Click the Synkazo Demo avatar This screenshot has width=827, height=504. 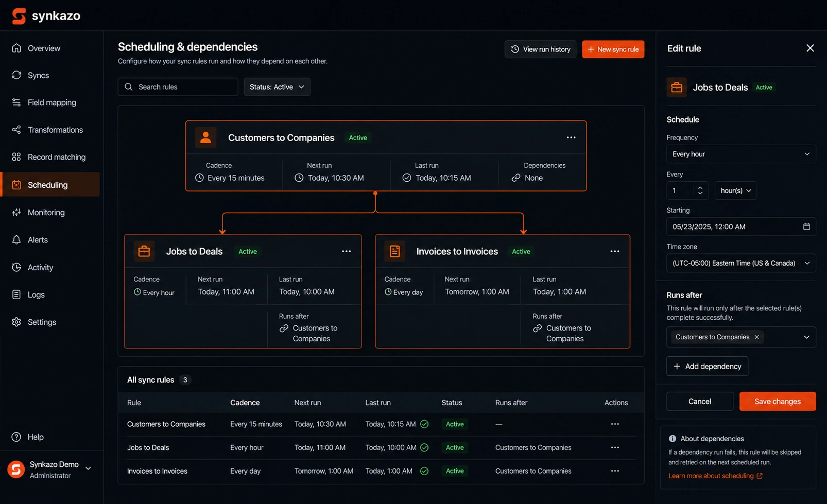click(x=16, y=470)
